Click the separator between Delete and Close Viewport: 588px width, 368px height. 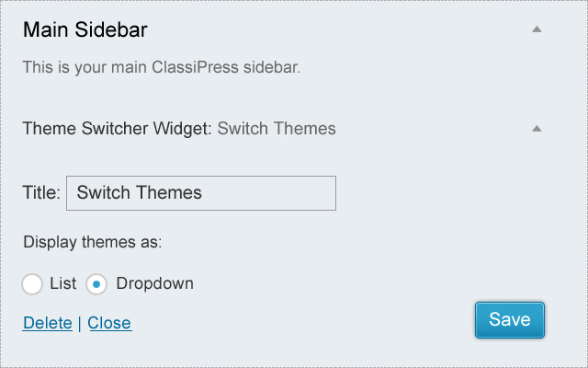pyautogui.click(x=80, y=323)
